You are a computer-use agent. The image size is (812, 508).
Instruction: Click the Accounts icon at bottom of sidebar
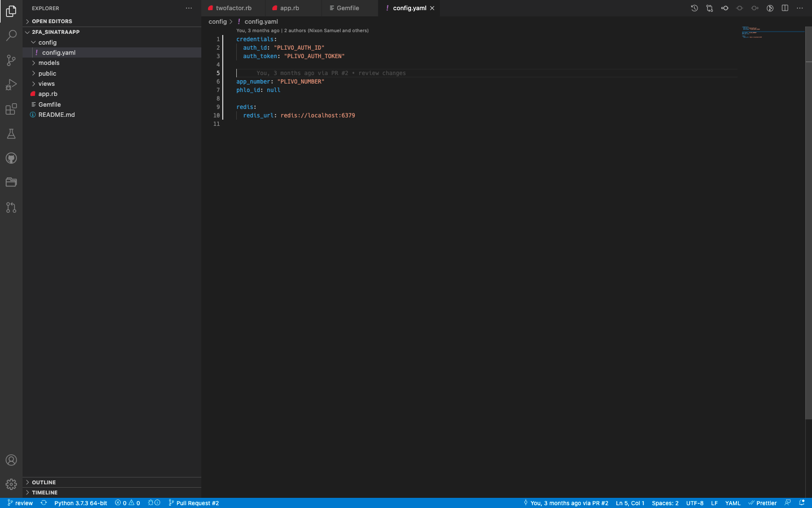pos(11,460)
